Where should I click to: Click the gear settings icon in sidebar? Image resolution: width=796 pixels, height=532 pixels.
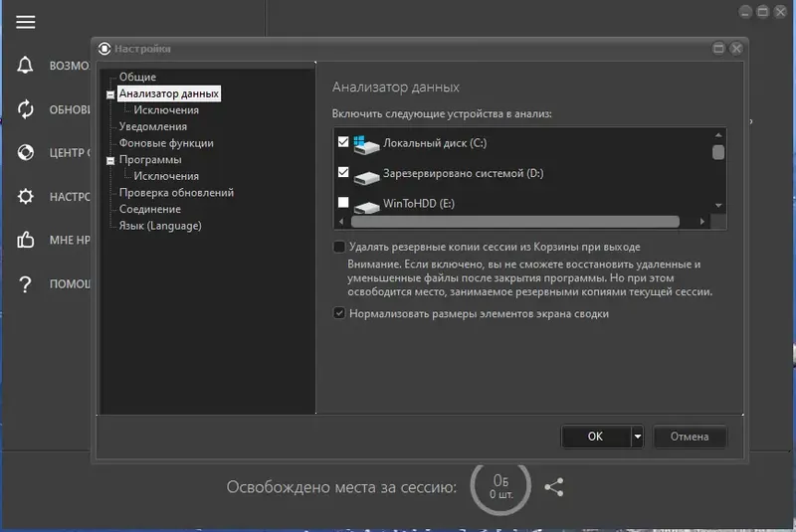(26, 196)
